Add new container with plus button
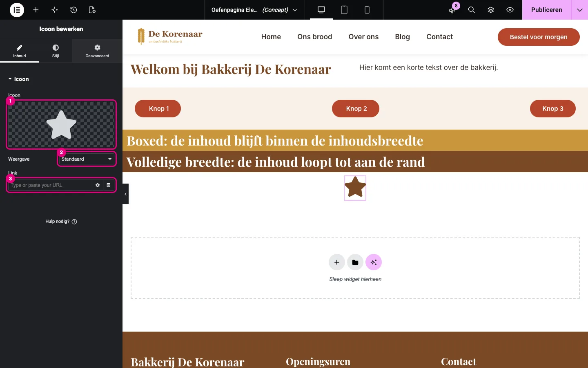 337,263
